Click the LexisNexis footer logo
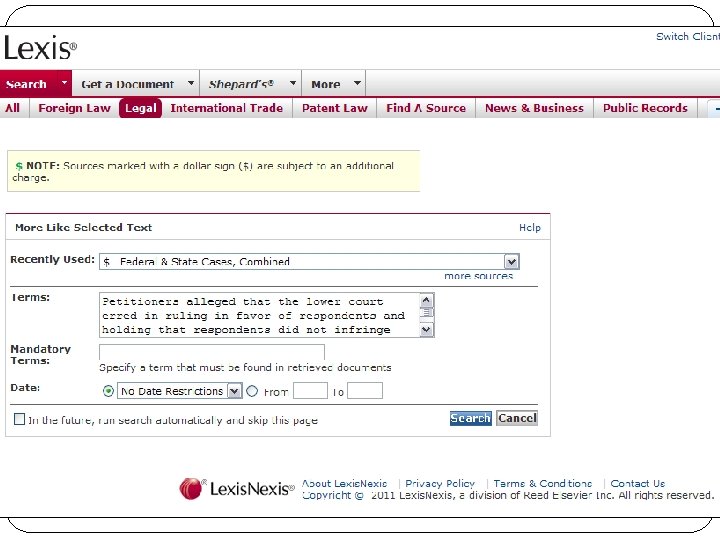 tap(236, 488)
